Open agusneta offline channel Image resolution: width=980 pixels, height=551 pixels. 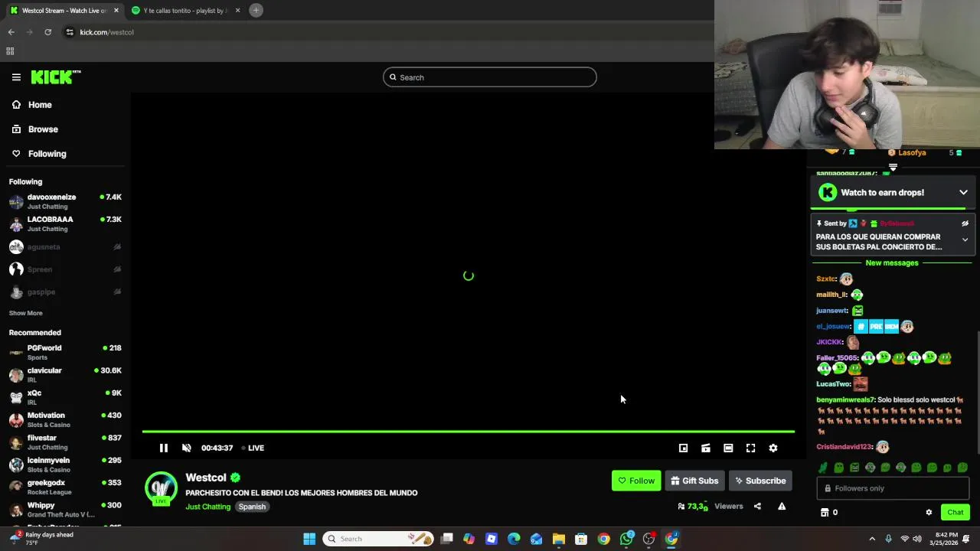point(65,246)
